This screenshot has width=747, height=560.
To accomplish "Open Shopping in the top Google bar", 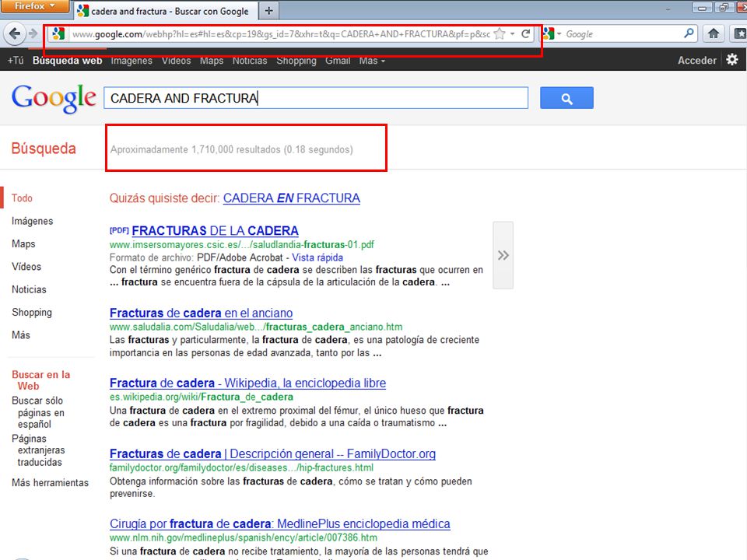I will [x=296, y=61].
